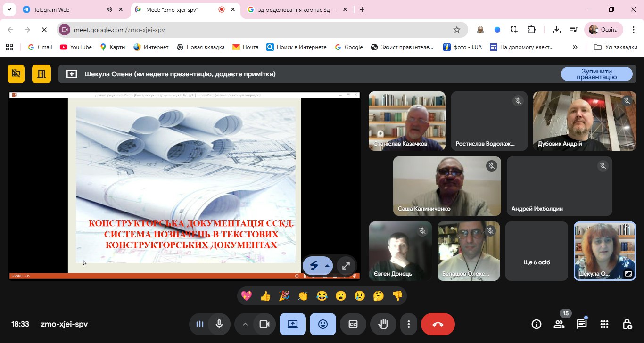Send the thumbs up emoji reaction
The width and height of the screenshot is (644, 343).
pos(265,296)
